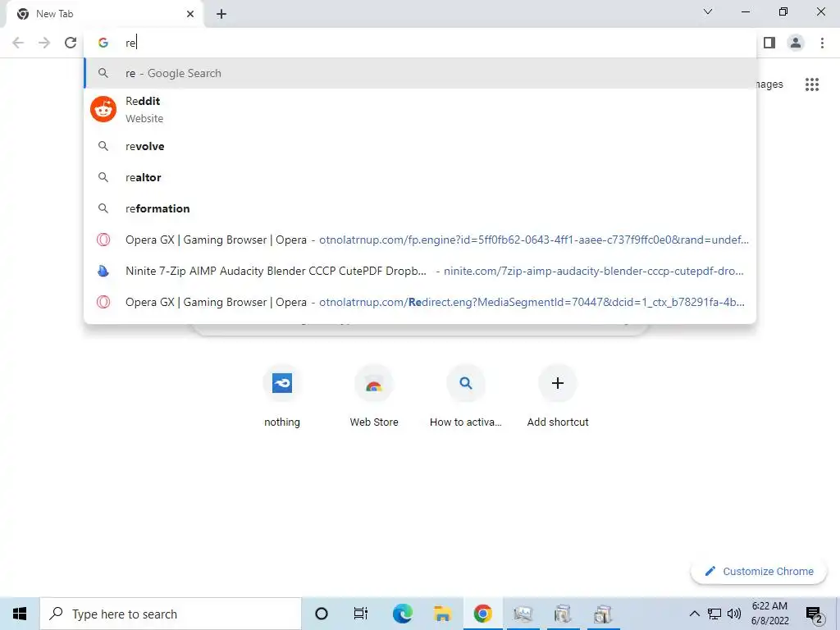Choose the 'revolve' search suggestion

(420, 146)
